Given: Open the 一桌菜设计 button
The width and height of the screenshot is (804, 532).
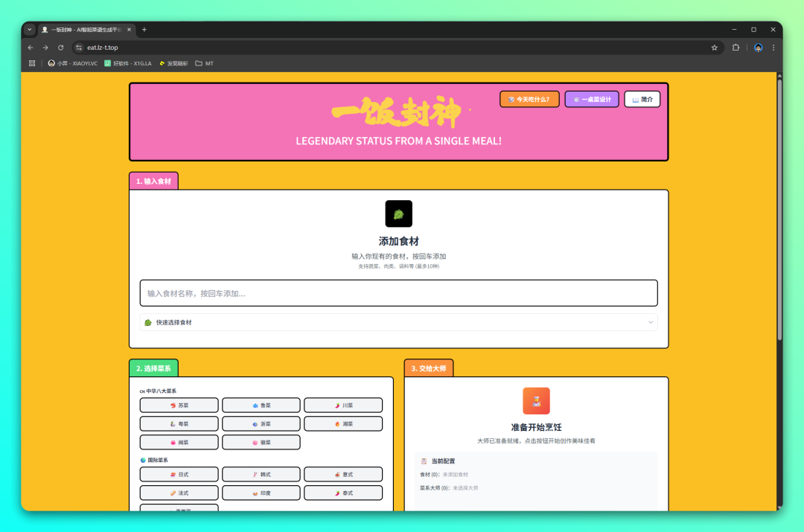Looking at the screenshot, I should (592, 100).
